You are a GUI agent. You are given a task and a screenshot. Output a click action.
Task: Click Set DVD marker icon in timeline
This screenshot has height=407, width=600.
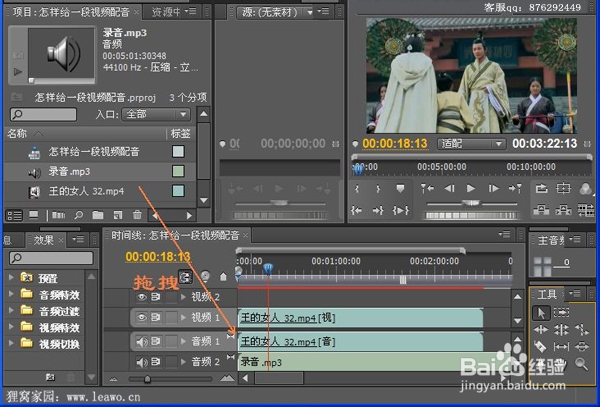point(205,276)
